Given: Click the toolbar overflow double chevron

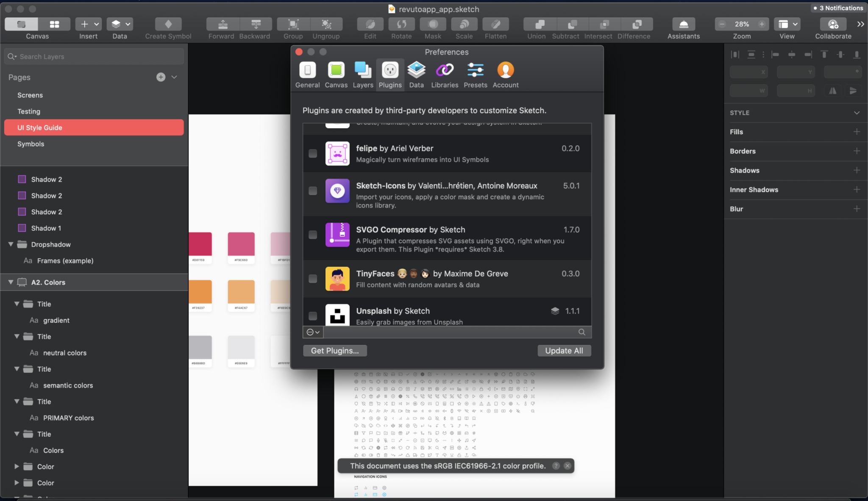Looking at the screenshot, I should coord(860,24).
